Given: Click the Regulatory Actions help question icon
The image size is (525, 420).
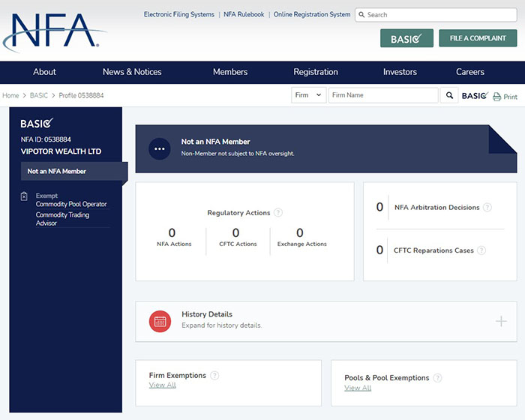Looking at the screenshot, I should coord(278,213).
